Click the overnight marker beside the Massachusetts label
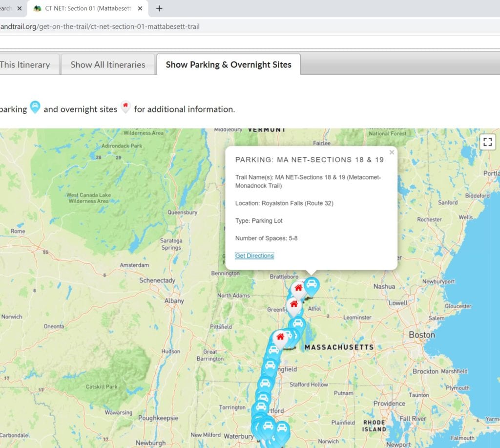500x448 pixels. coord(281,338)
